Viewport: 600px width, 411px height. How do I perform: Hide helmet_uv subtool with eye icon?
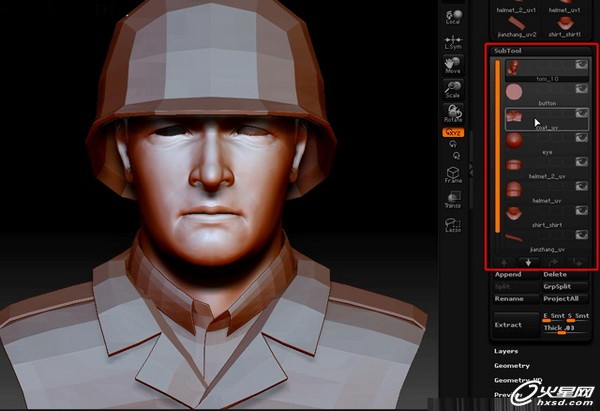click(x=582, y=186)
